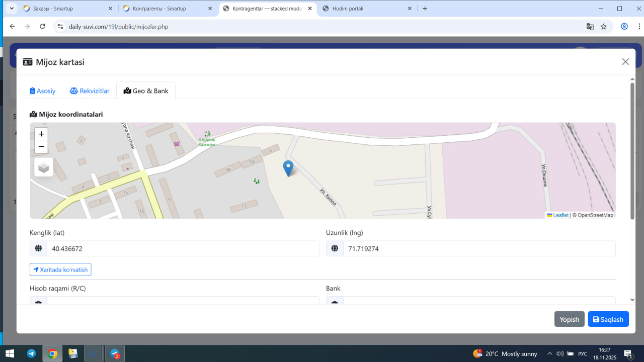Click the Yopish button
The height and width of the screenshot is (362, 644).
click(570, 319)
